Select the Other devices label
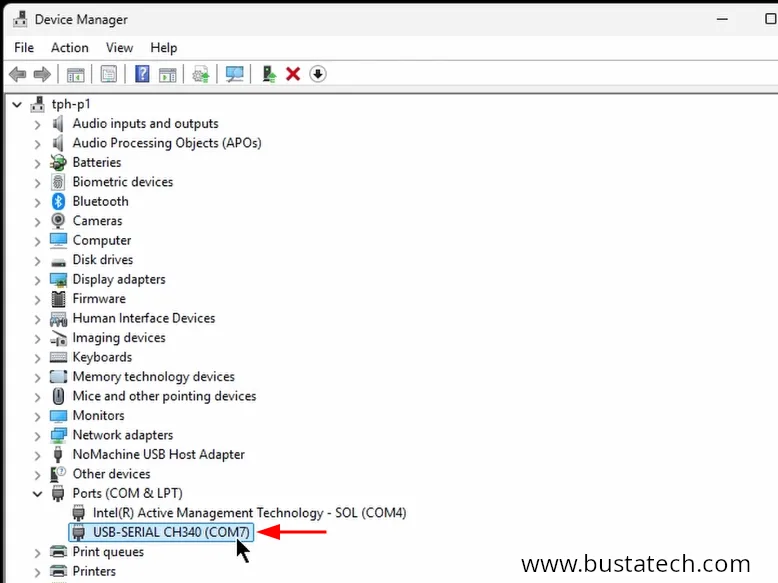778x583 pixels. click(111, 474)
